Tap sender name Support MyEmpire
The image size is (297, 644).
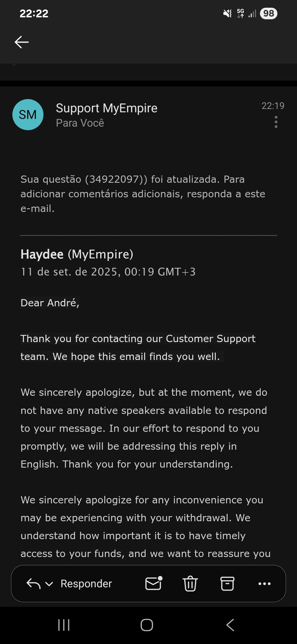pos(106,108)
